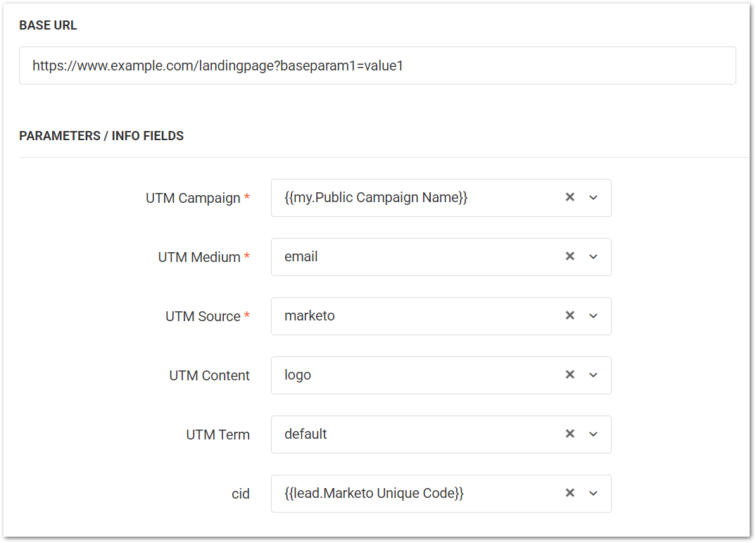Screen dimensions: 756x543
Task: Expand the UTM Term dropdown
Action: 593,435
